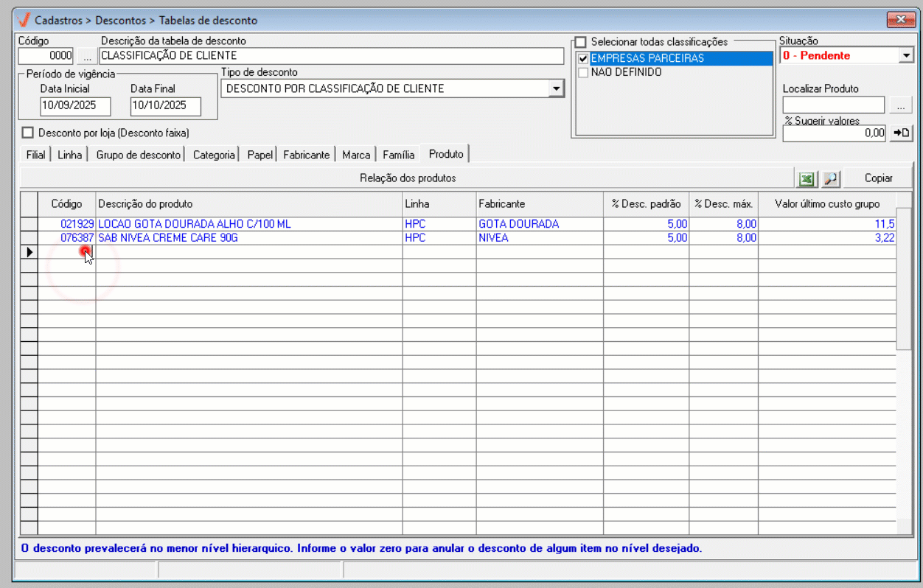Enable Selecionar todas classificações checkbox
923x588 pixels.
pos(581,42)
